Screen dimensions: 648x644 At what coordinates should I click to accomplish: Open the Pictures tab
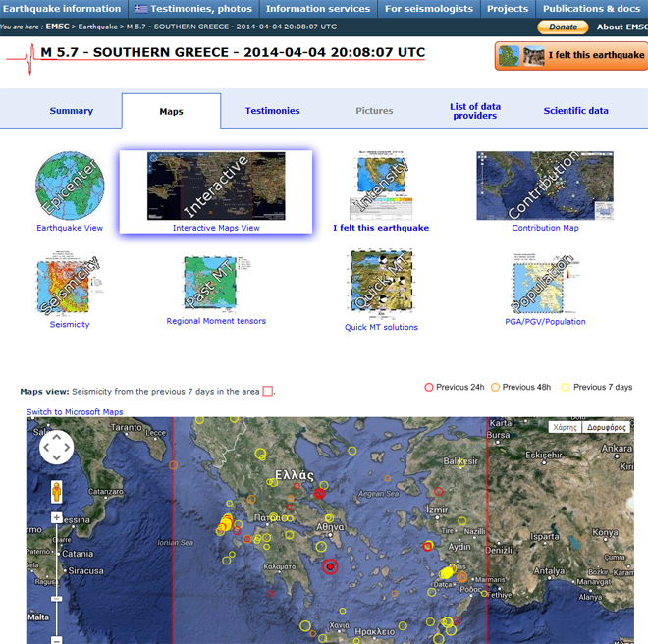[x=374, y=111]
